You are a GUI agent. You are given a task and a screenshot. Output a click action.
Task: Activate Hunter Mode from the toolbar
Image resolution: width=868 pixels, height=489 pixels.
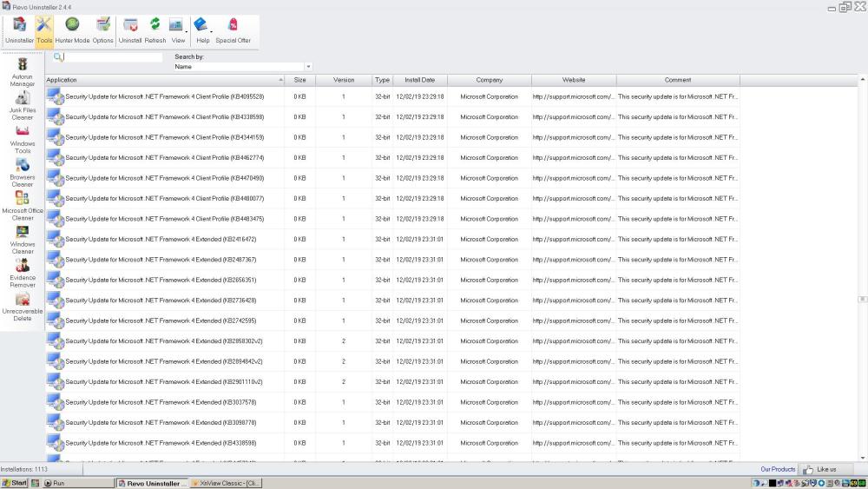tap(72, 30)
